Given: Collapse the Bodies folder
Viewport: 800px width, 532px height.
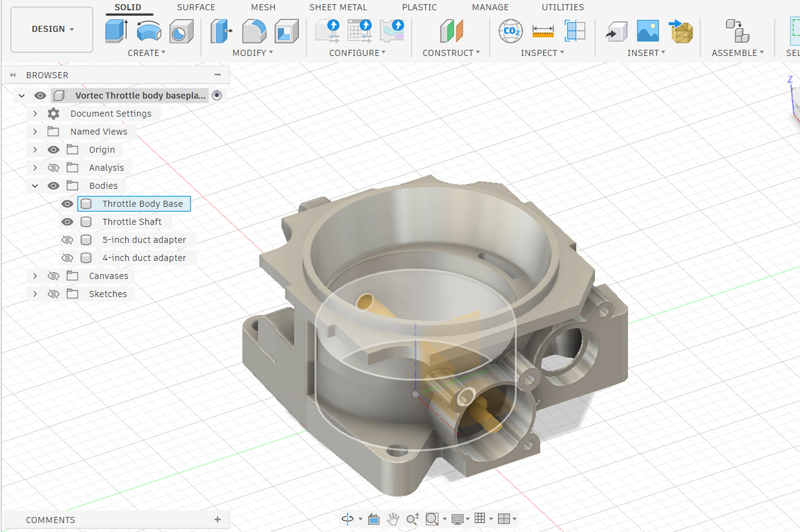Looking at the screenshot, I should 35,185.
